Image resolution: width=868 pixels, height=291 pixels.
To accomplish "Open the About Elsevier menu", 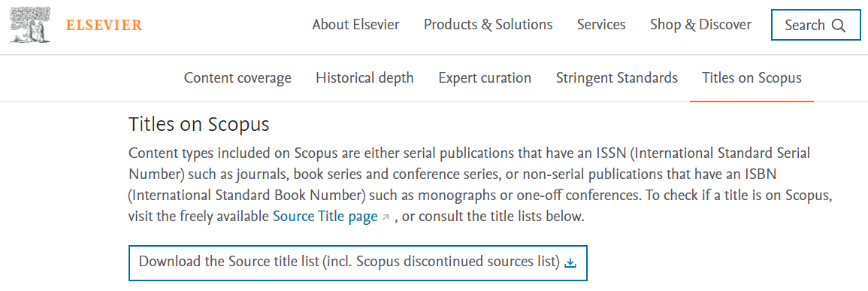I will pos(355,25).
